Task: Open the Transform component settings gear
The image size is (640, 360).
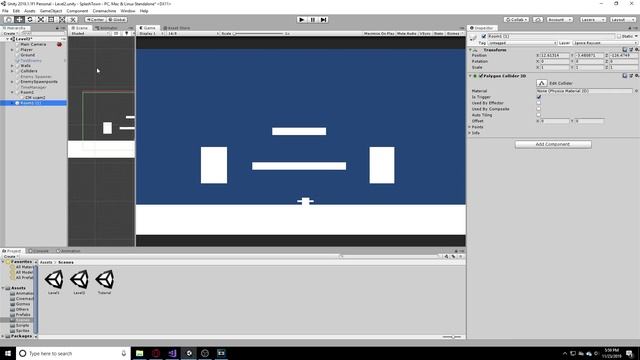Action: pyautogui.click(x=636, y=49)
